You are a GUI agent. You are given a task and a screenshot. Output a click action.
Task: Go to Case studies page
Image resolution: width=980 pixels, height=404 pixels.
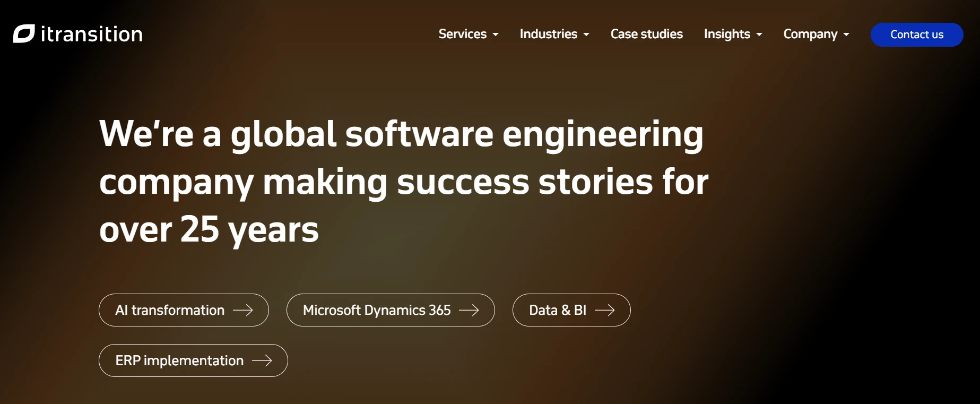point(647,34)
